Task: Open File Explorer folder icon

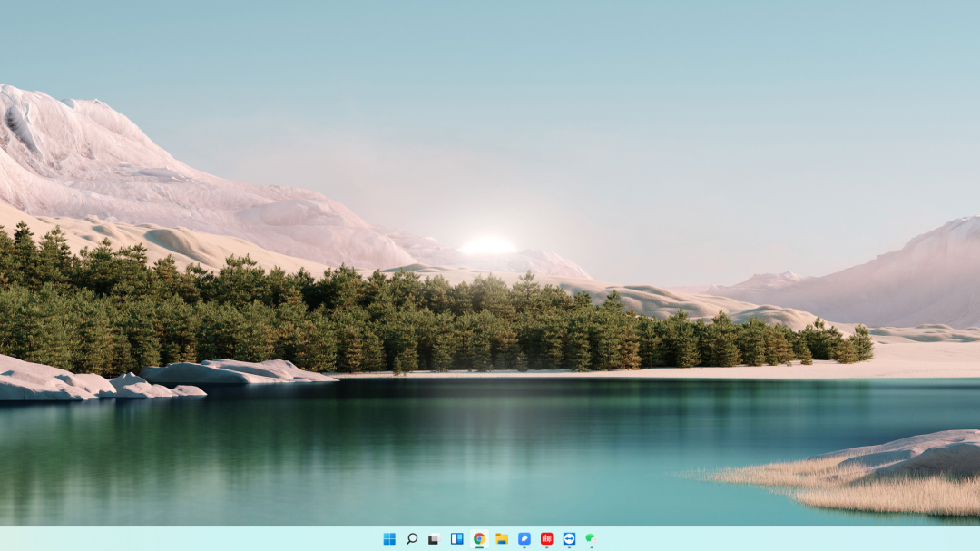Action: 502,538
